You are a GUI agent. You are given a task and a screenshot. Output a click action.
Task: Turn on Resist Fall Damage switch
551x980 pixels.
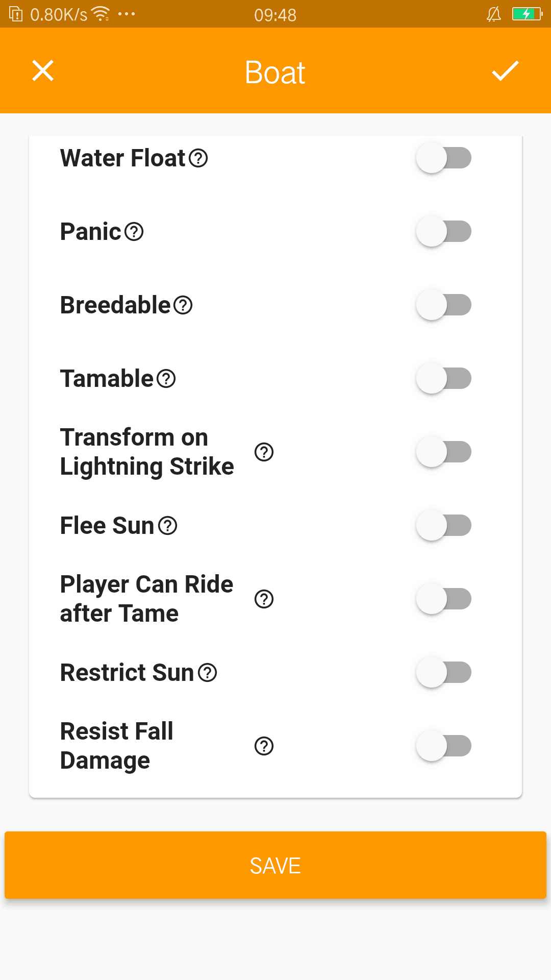[443, 746]
